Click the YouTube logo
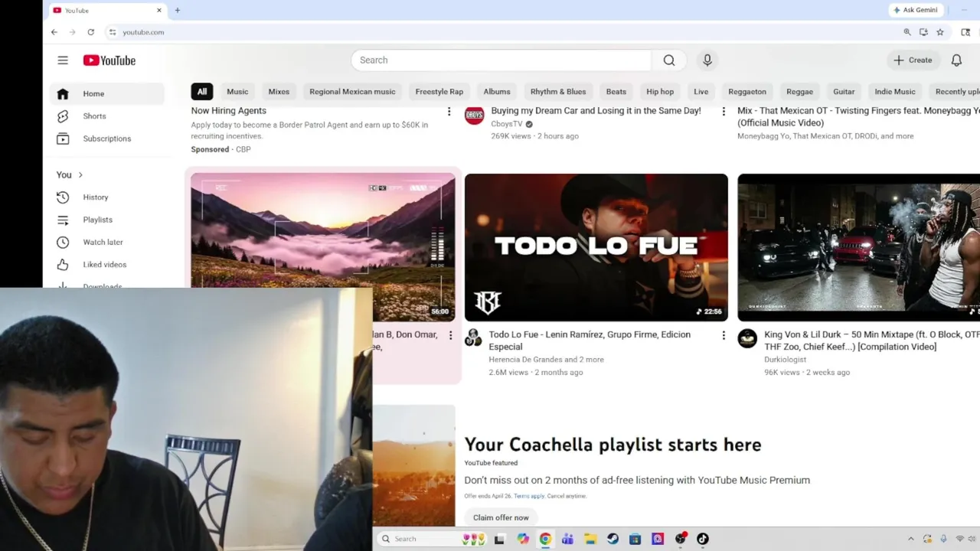Screen dimensions: 980x551 (109, 60)
